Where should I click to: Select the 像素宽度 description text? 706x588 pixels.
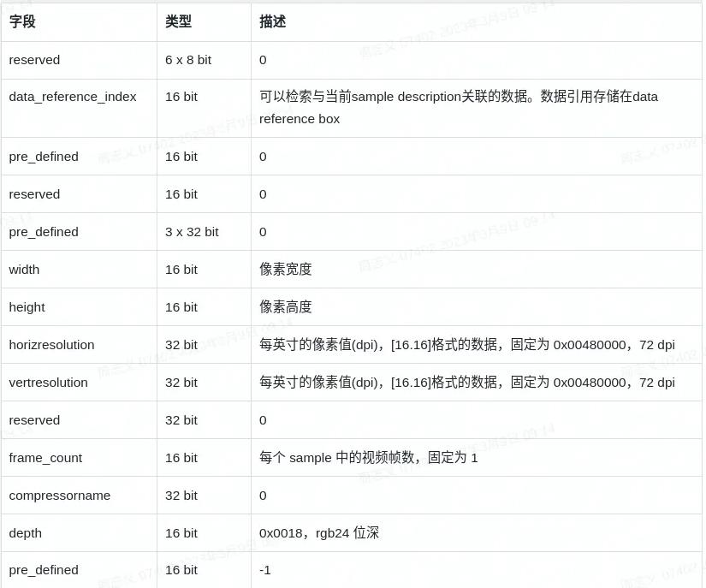pyautogui.click(x=285, y=269)
